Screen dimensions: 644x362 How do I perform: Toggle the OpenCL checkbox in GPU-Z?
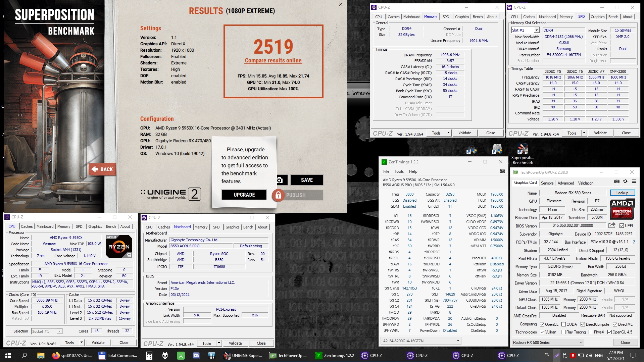click(x=542, y=324)
